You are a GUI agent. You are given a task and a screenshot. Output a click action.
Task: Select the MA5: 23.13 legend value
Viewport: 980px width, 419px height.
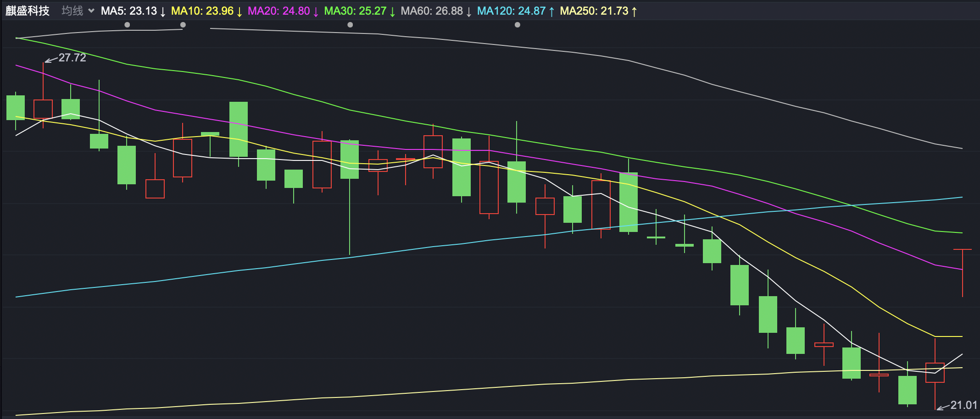coord(133,11)
